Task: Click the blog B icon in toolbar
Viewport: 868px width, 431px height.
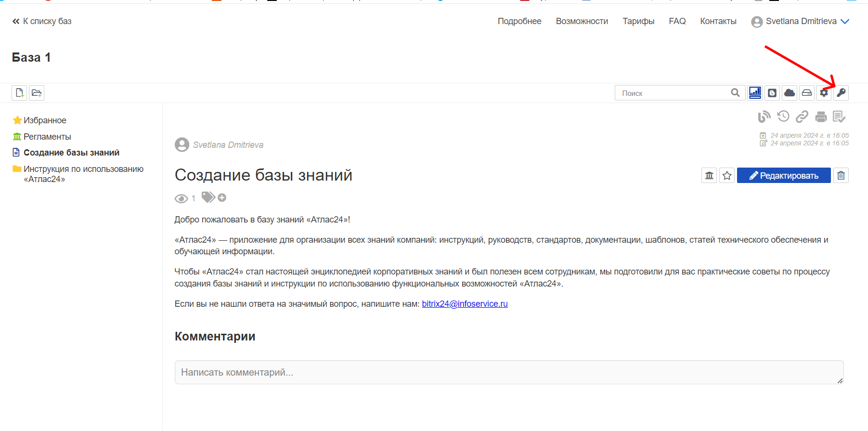Action: pyautogui.click(x=772, y=92)
